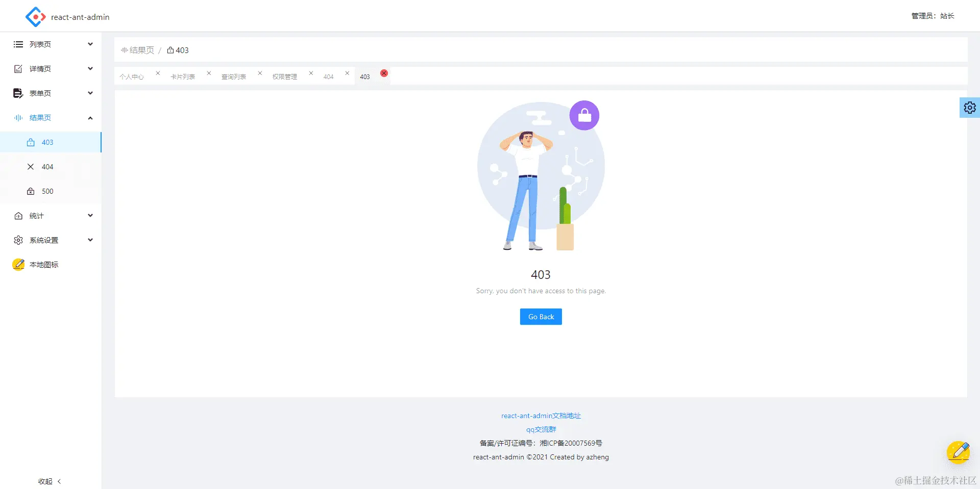Switch to the 个人中心 tab

[131, 76]
